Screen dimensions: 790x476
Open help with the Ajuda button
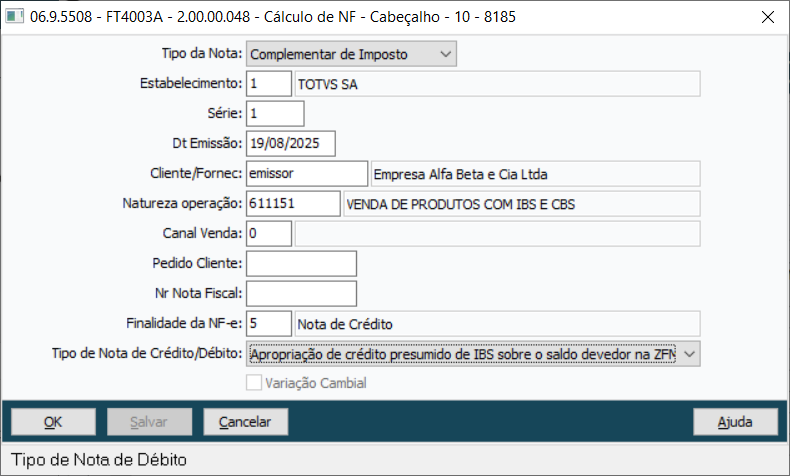(x=735, y=422)
